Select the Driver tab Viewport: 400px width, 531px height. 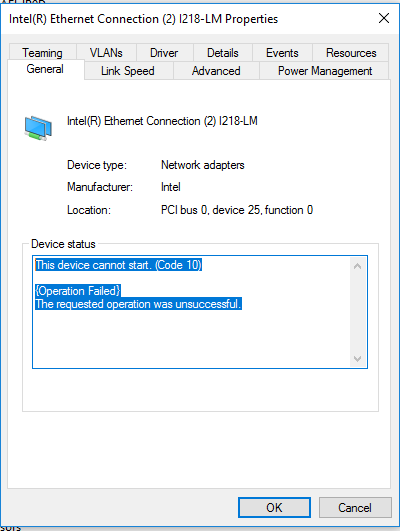point(164,52)
